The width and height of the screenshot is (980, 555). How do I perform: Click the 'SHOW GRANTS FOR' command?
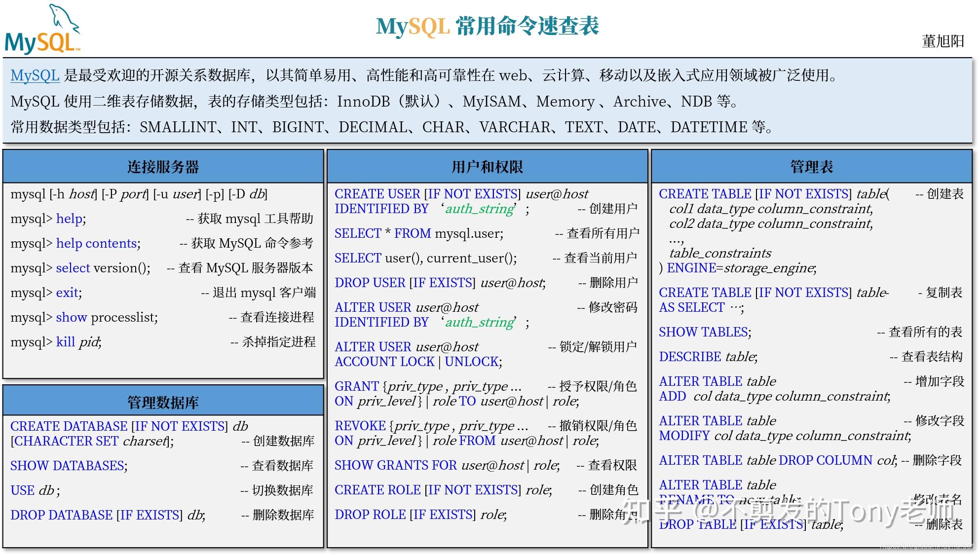(448, 465)
